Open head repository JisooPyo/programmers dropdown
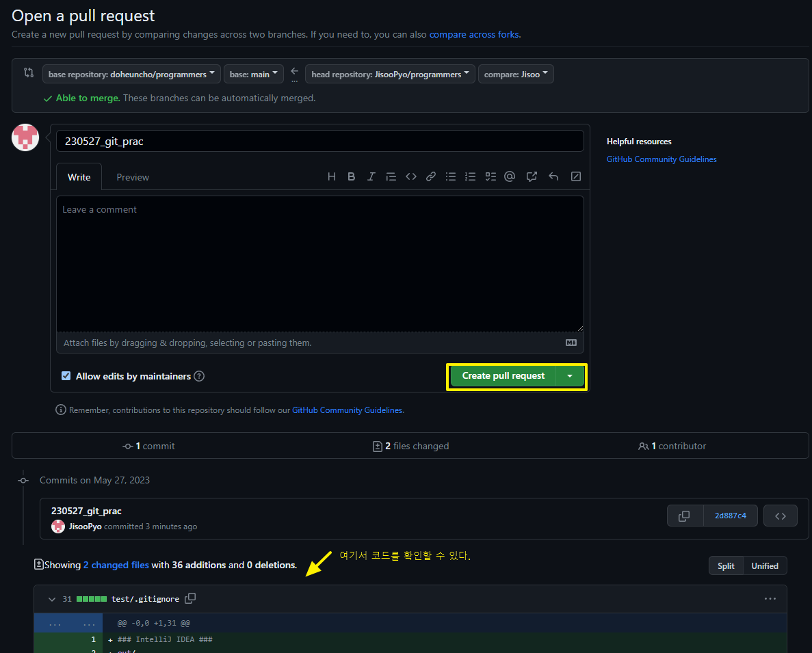Viewport: 812px width, 653px height. pyautogui.click(x=390, y=74)
